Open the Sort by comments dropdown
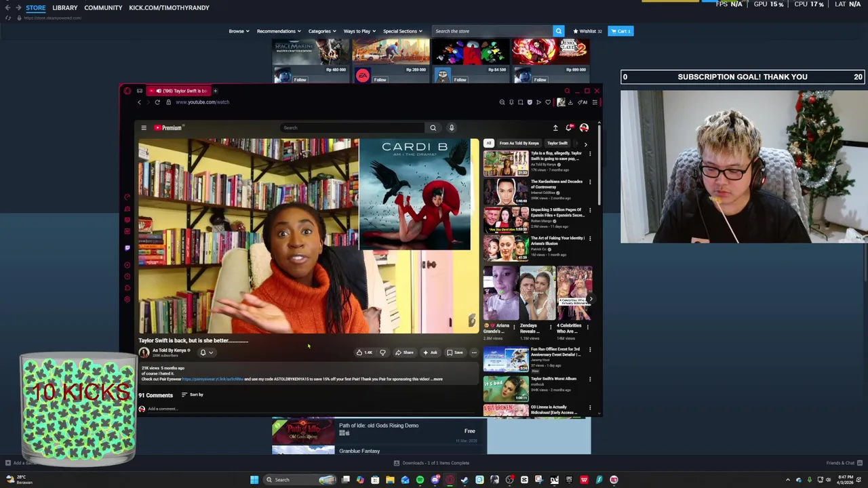The height and width of the screenshot is (488, 868). 192,394
